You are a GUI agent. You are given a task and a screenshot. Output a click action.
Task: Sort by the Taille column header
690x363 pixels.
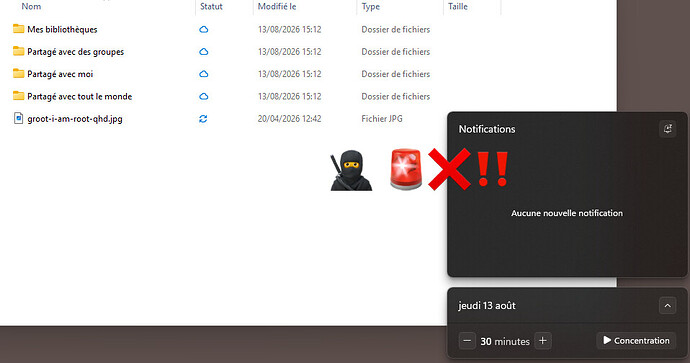point(458,7)
